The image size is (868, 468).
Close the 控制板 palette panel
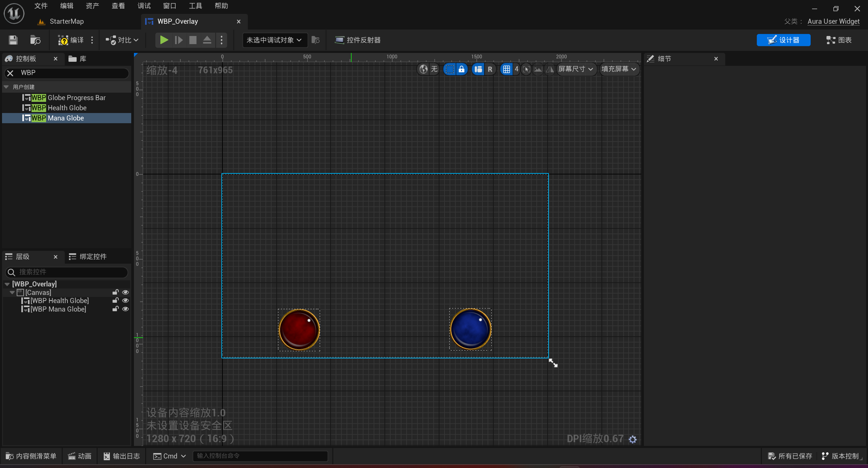pyautogui.click(x=56, y=59)
